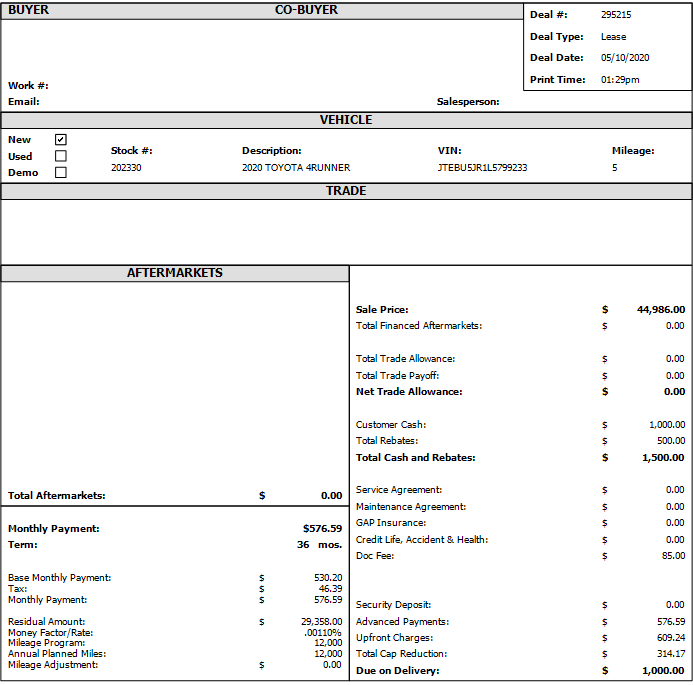Click the AFTERMARKETS section header
This screenshot has width=693, height=685.
pyautogui.click(x=175, y=273)
